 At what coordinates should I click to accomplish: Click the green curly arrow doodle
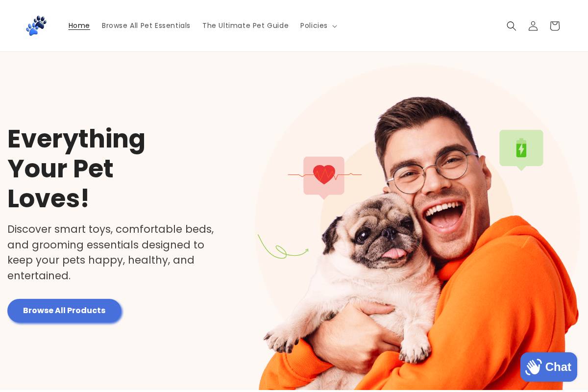pyautogui.click(x=283, y=246)
